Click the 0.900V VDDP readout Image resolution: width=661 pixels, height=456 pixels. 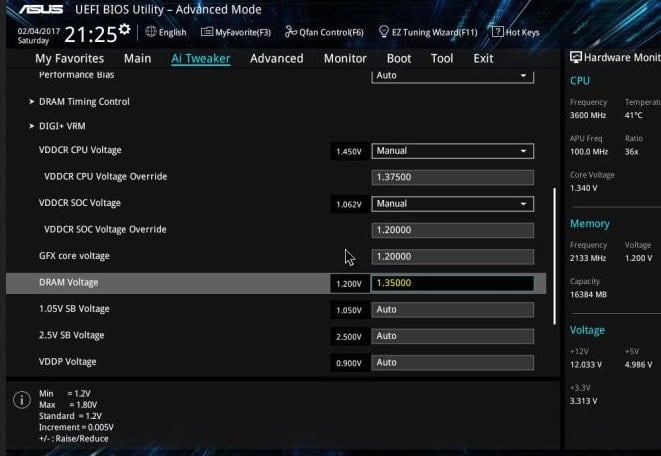coord(349,363)
